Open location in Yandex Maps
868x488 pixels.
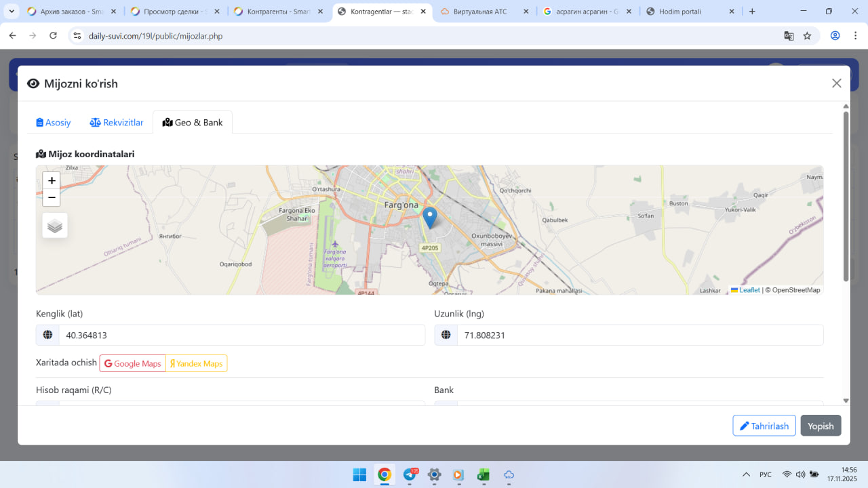pyautogui.click(x=197, y=364)
